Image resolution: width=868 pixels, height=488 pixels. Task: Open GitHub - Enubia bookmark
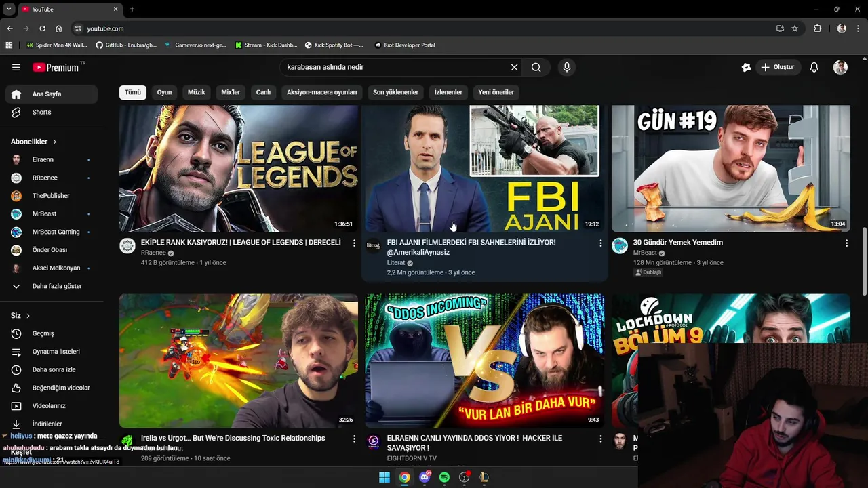(x=126, y=45)
